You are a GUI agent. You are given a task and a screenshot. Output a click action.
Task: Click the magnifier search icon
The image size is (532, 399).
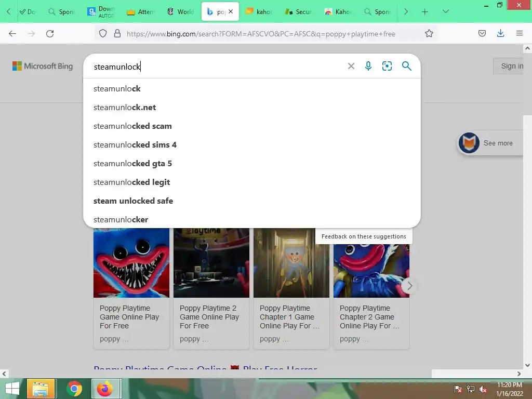406,66
